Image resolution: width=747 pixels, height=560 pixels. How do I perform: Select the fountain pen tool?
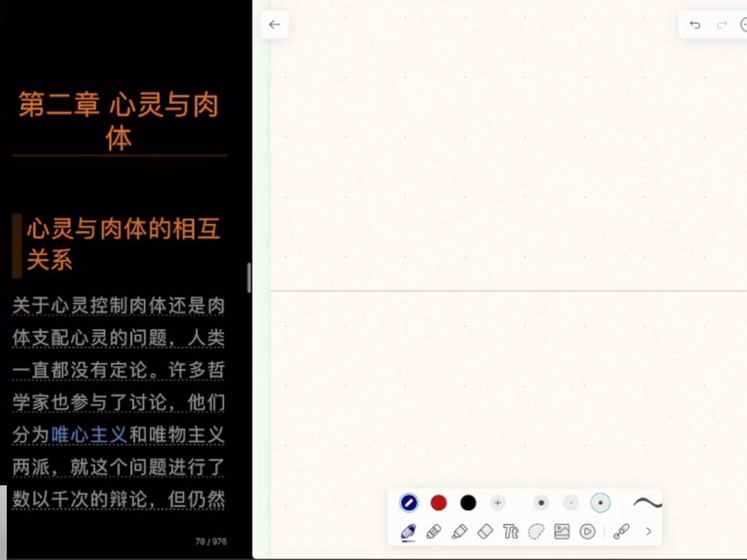click(x=409, y=532)
